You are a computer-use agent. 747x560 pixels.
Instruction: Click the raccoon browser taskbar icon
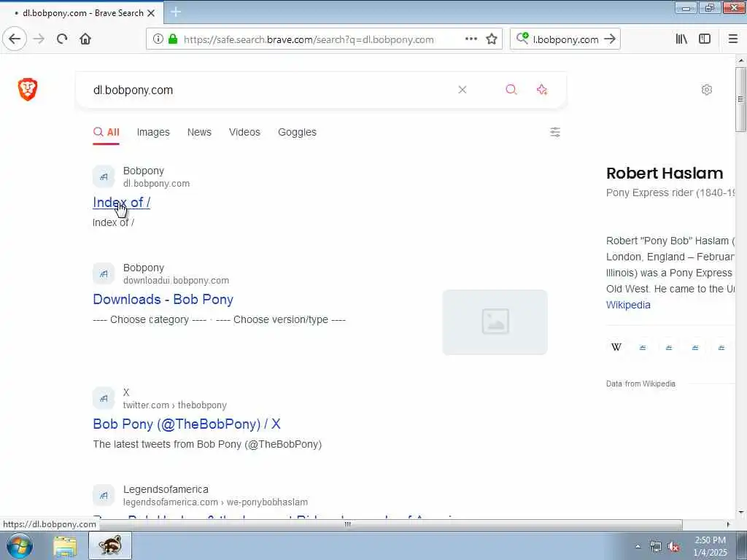110,545
